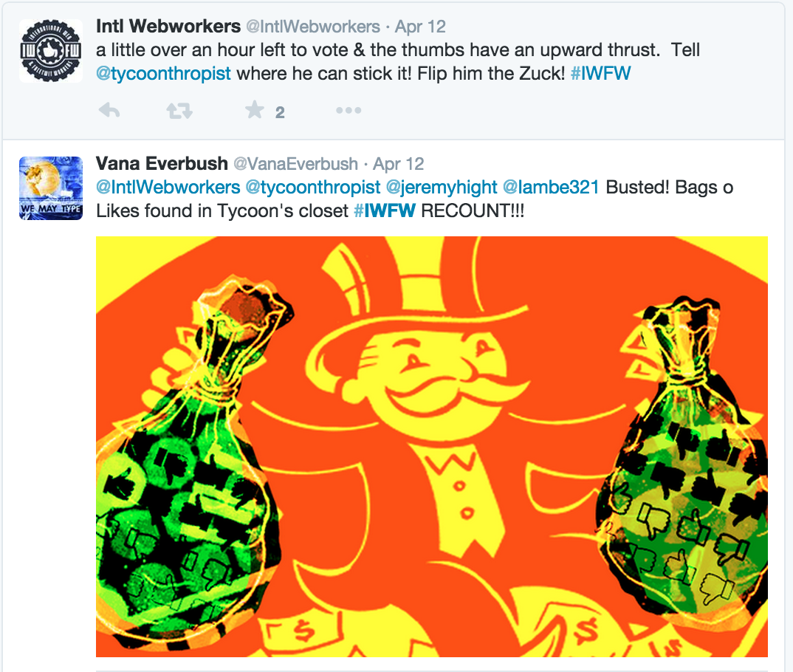Open the three-dots more options menu
Image resolution: width=793 pixels, height=672 pixels.
(349, 110)
